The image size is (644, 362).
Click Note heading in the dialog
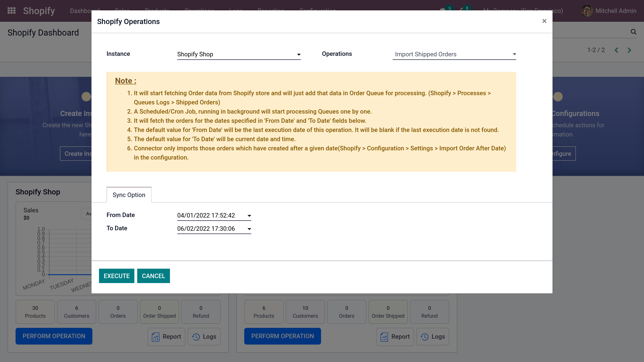pos(125,81)
